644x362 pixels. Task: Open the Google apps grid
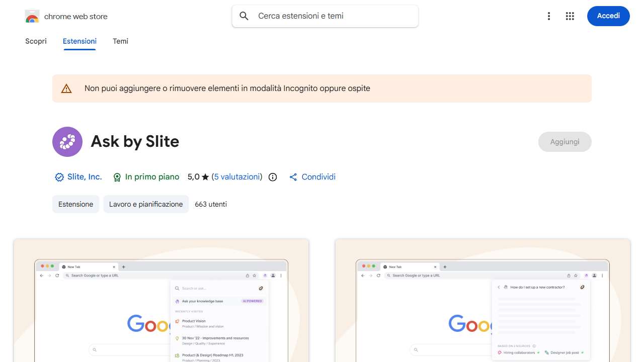click(570, 16)
